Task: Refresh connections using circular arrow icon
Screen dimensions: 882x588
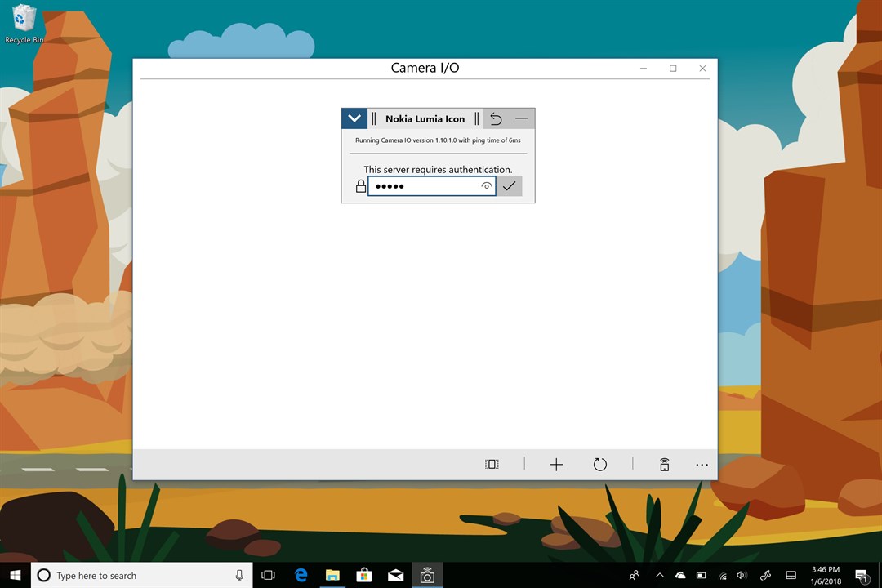Action: click(x=600, y=464)
